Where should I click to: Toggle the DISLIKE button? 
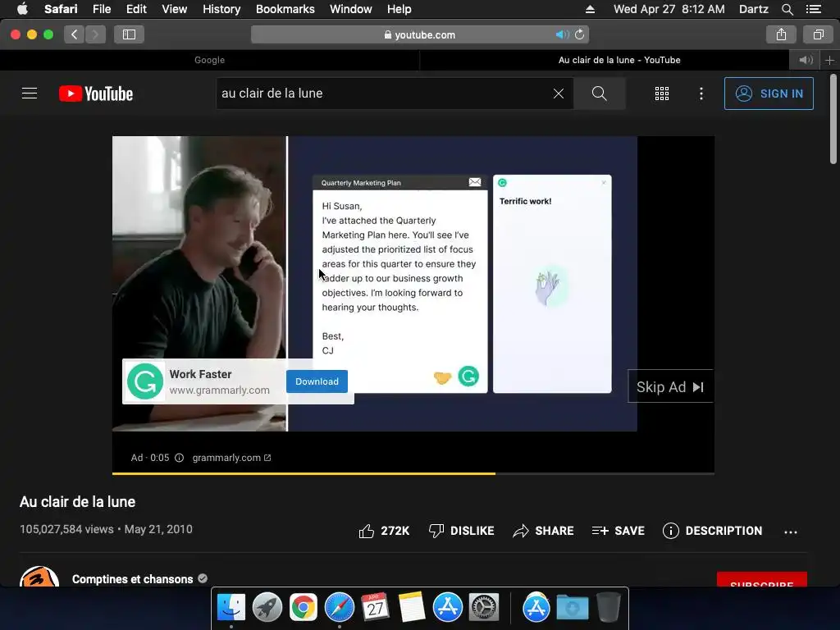pos(461,531)
